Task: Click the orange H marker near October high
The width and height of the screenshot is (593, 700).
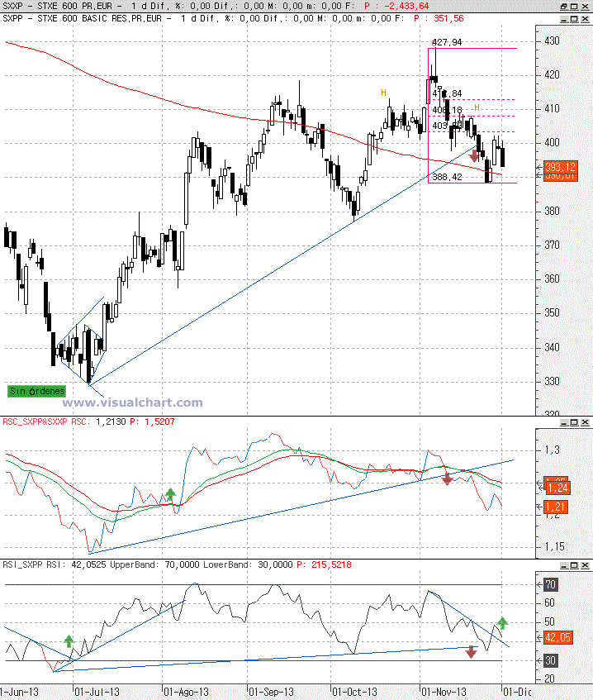Action: click(383, 93)
